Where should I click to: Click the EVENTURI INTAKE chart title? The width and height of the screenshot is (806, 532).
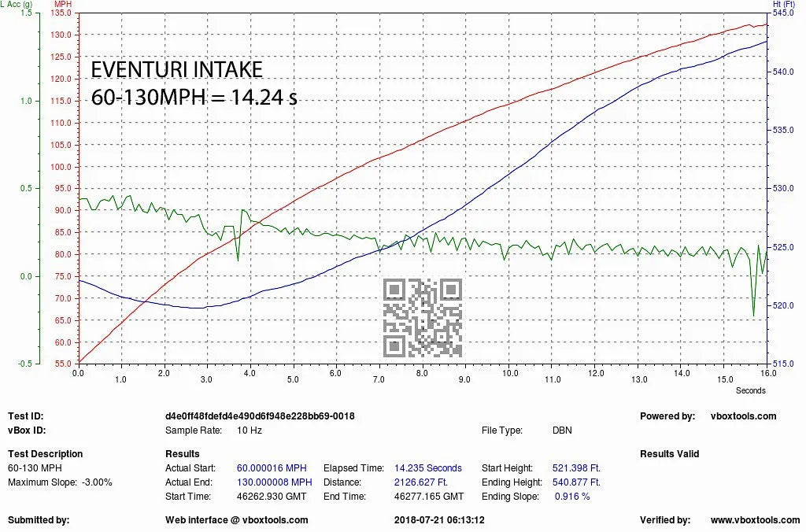pyautogui.click(x=177, y=69)
